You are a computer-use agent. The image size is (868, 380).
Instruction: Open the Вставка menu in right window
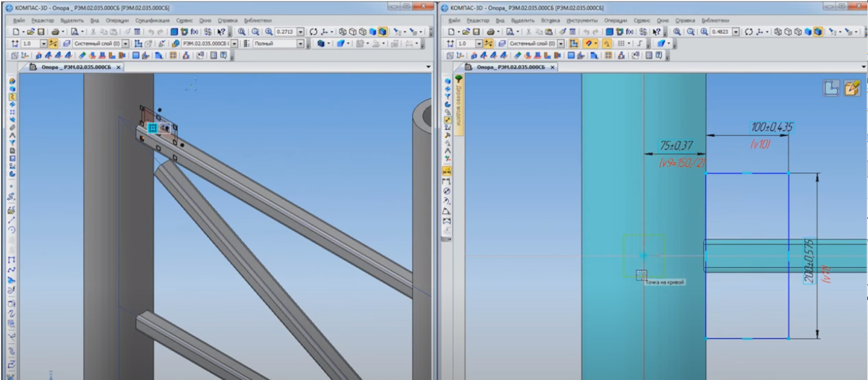pos(550,20)
